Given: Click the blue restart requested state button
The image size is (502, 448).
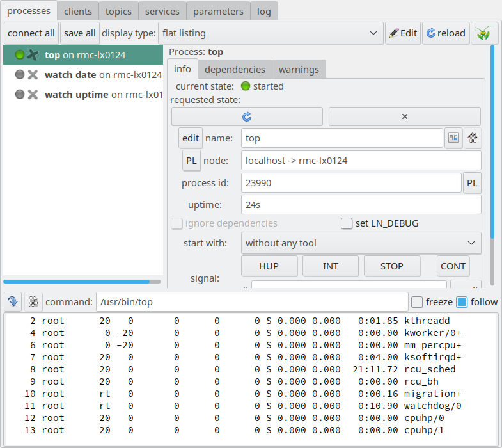Looking at the screenshot, I should coord(247,116).
